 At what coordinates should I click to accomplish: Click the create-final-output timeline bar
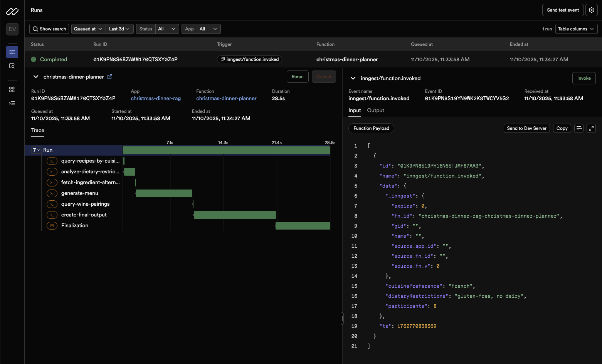(235, 215)
